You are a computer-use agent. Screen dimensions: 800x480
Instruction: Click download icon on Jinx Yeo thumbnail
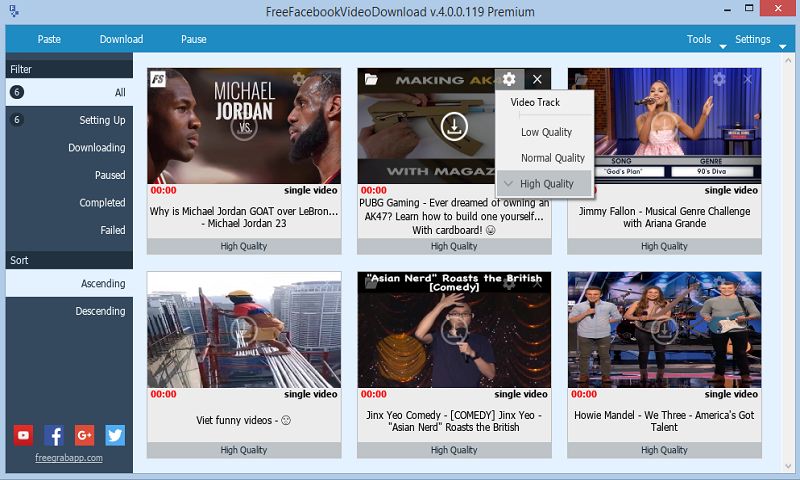[x=454, y=330]
